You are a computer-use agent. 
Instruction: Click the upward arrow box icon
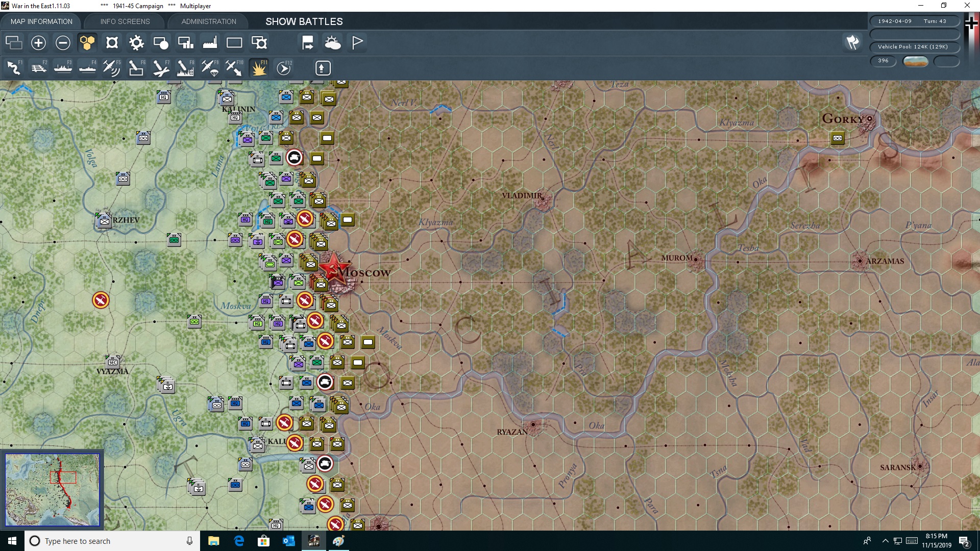[x=323, y=68]
